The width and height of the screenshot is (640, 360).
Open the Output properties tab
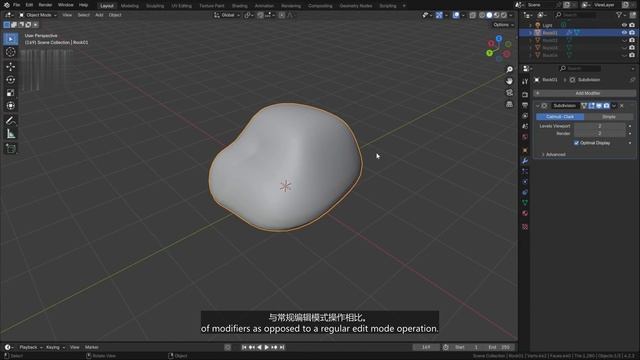pyautogui.click(x=525, y=105)
